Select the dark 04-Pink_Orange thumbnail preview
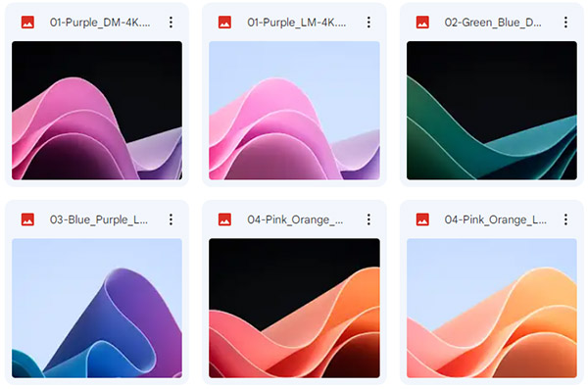588x389 pixels. click(294, 308)
